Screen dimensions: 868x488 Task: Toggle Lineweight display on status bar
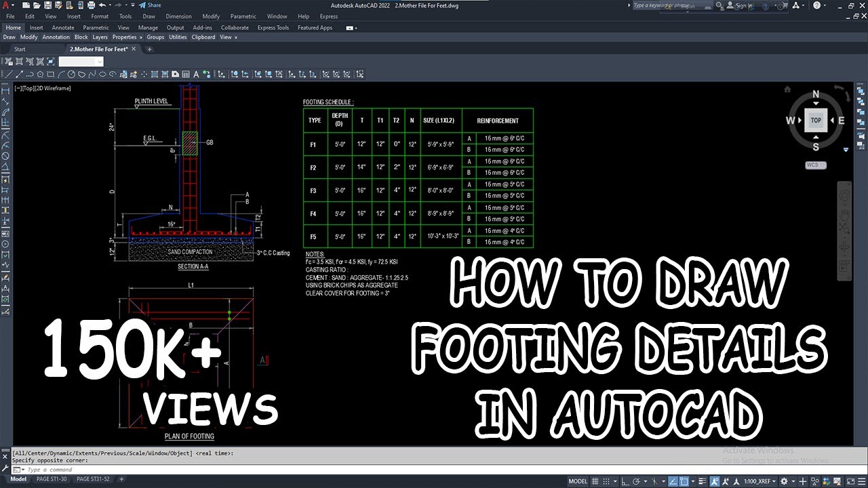pyautogui.click(x=703, y=481)
